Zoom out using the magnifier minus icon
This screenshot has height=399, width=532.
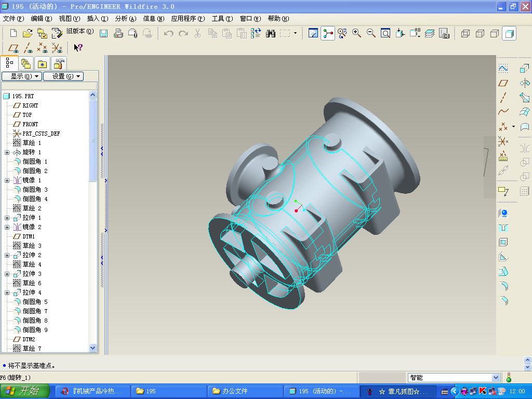click(371, 33)
